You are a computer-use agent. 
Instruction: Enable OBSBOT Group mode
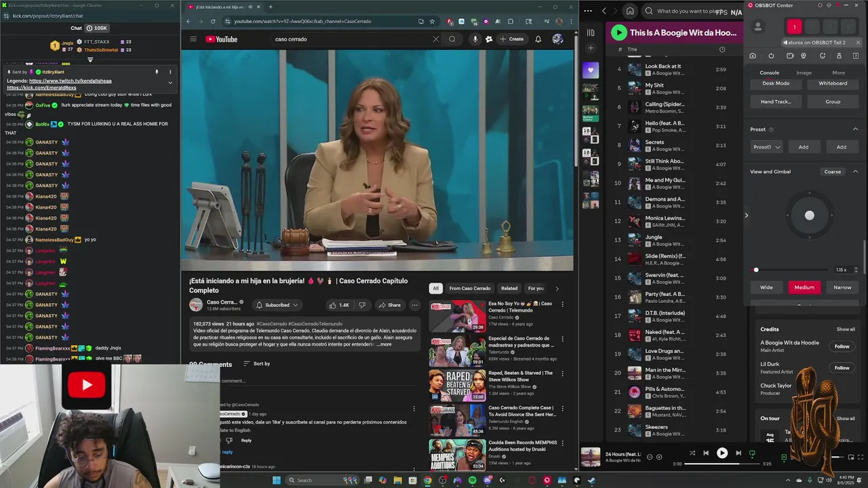[x=833, y=102]
